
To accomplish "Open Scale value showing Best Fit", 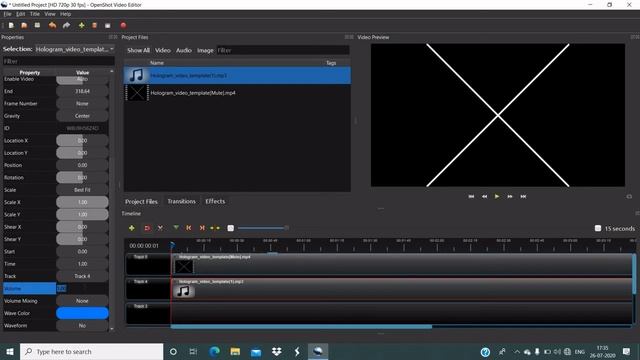I will coord(82,190).
